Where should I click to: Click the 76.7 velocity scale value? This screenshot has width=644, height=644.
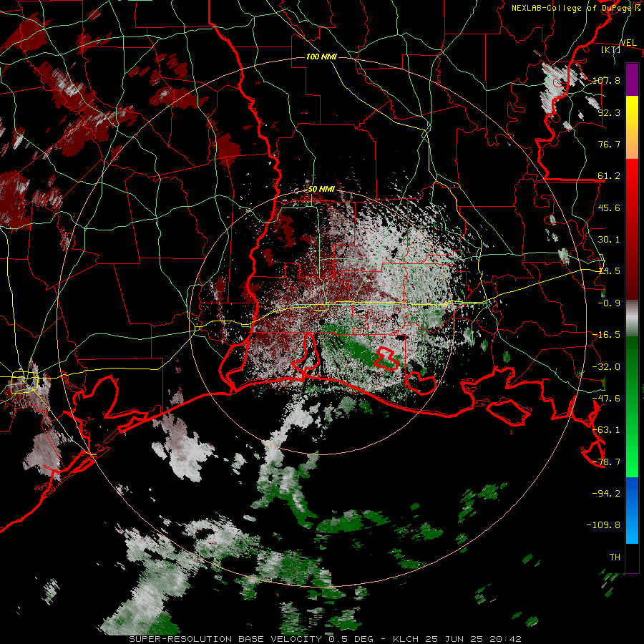point(609,144)
